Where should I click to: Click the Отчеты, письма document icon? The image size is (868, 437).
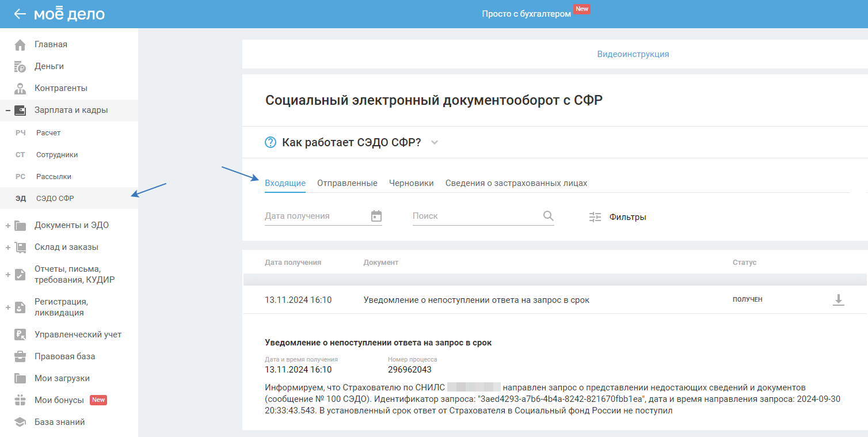tap(20, 275)
